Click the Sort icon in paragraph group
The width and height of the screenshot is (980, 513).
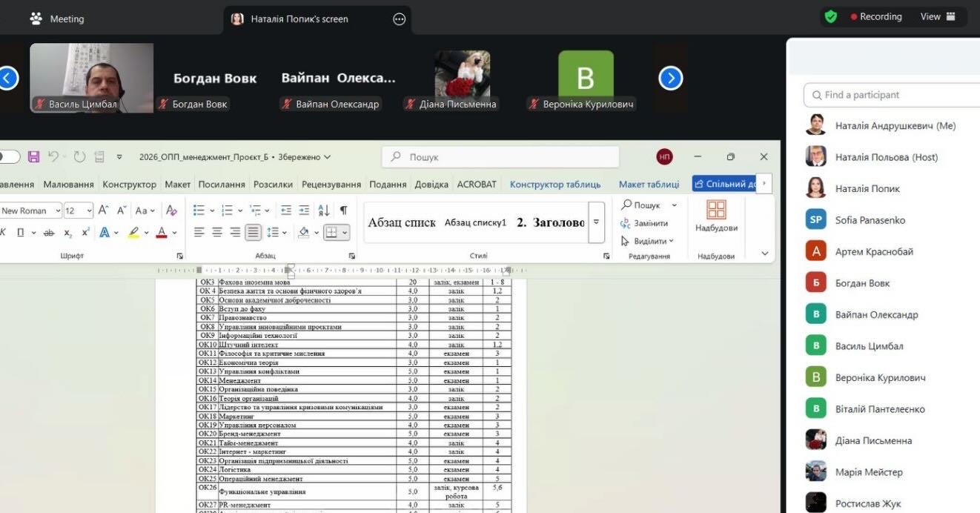[324, 211]
